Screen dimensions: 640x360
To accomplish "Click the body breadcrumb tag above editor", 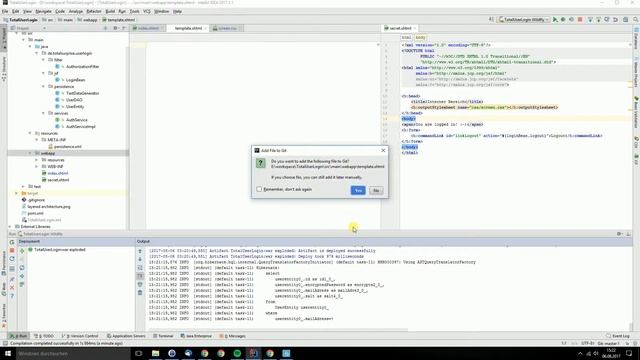I will [420, 37].
